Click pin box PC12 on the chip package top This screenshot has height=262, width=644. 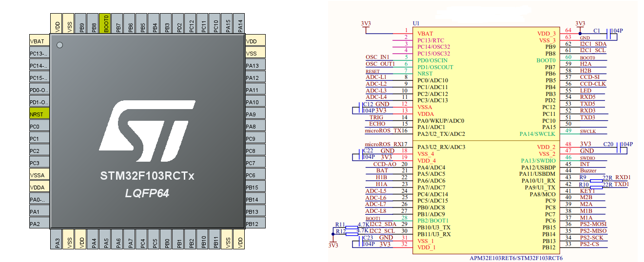tap(191, 23)
